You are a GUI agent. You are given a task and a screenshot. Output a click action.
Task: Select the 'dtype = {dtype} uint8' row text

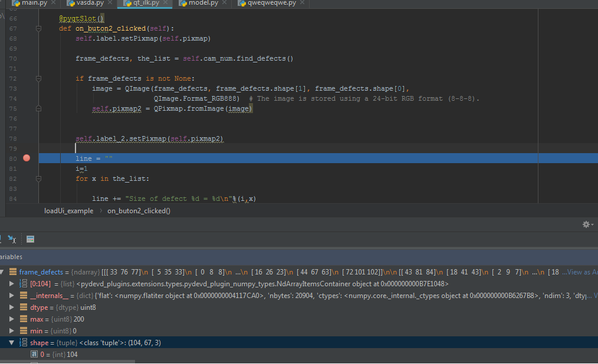tap(63, 307)
